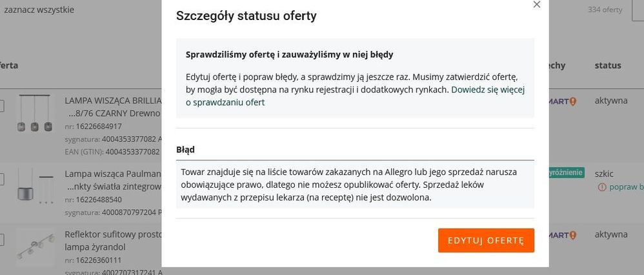Open the BRILLIANT hanging lamp thumbnail

(x=35, y=114)
